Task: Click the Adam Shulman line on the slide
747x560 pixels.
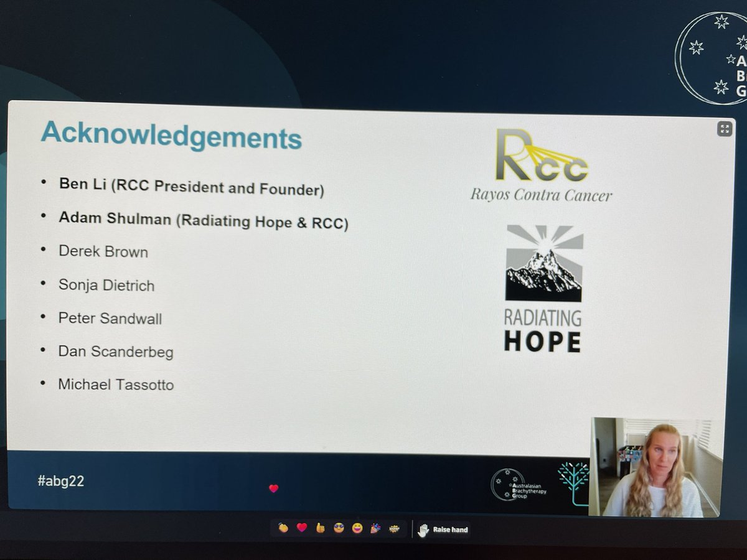Action: pyautogui.click(x=203, y=220)
